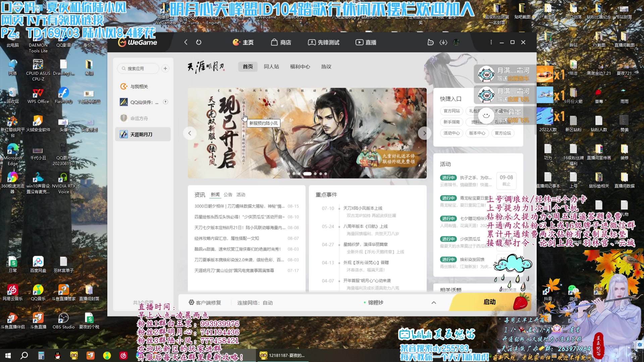Click 连接网络: 自动 setting

pyautogui.click(x=255, y=303)
